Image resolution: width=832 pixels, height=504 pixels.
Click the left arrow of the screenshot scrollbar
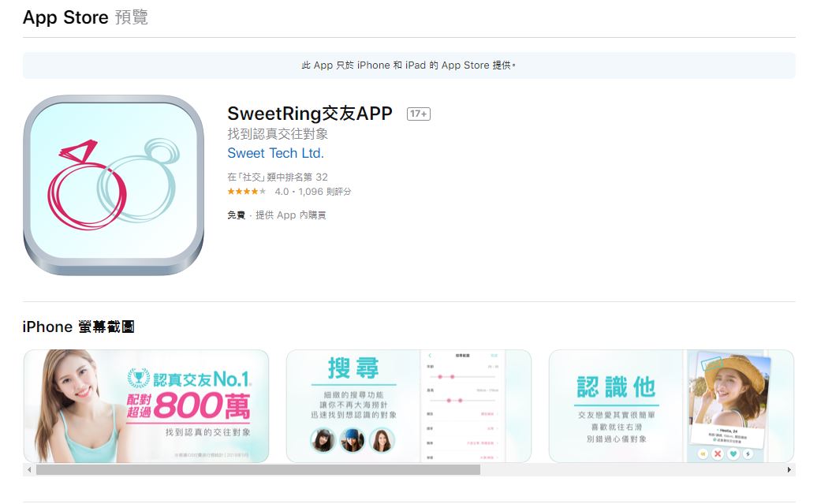click(x=29, y=469)
